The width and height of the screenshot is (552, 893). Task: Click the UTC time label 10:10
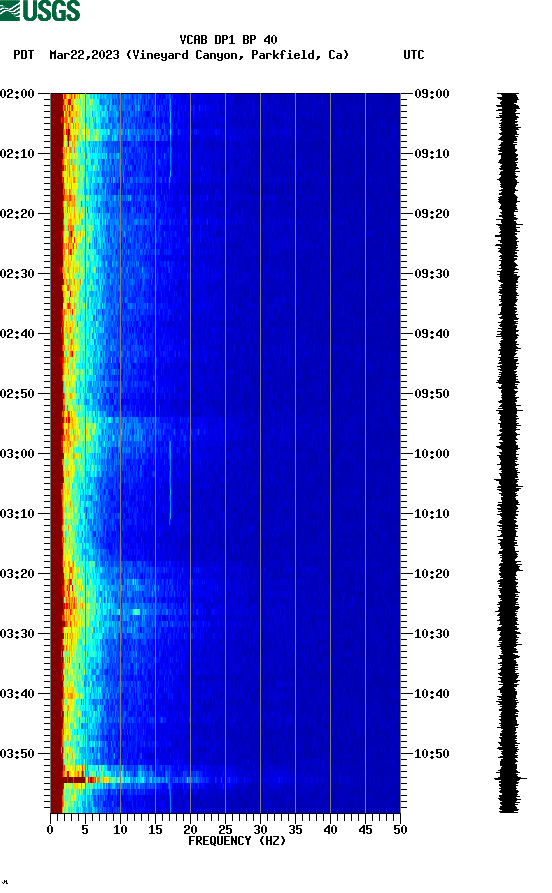[x=432, y=514]
